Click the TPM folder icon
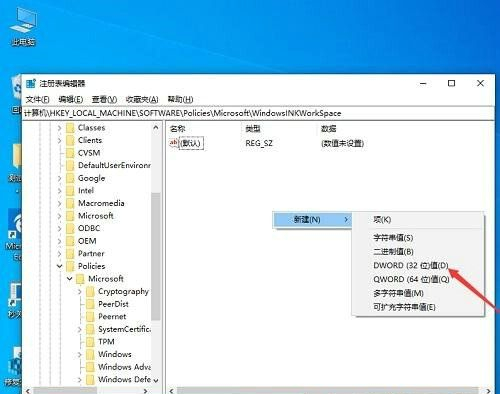This screenshot has width=500, height=394. (90, 342)
